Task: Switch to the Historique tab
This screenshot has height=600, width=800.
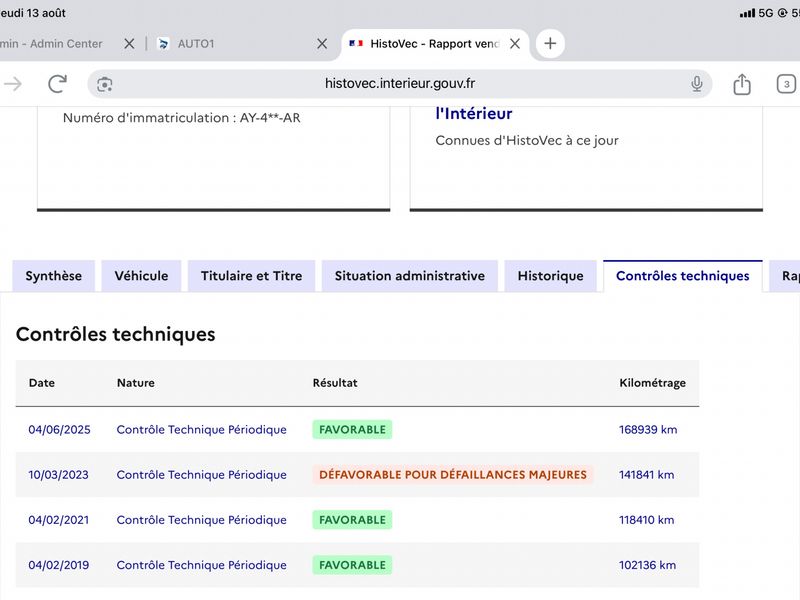Action: tap(551, 276)
